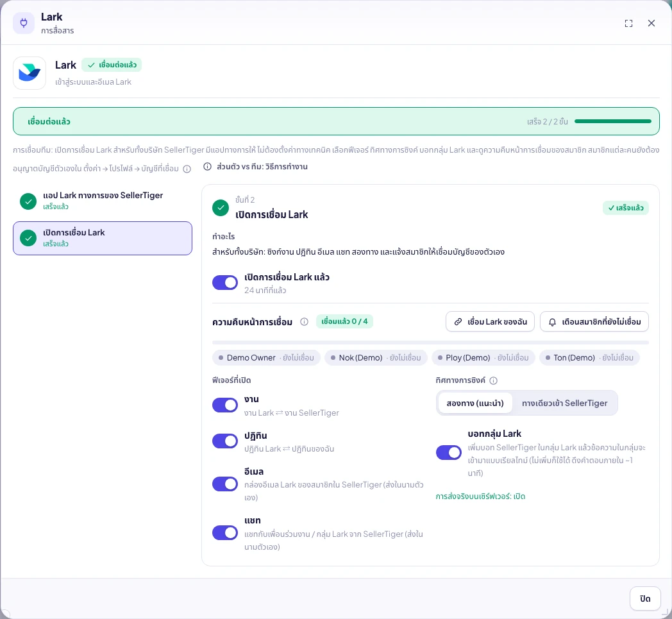This screenshot has width=672, height=619.
Task: Click the Nok (Demo) member chip
Action: pyautogui.click(x=376, y=357)
